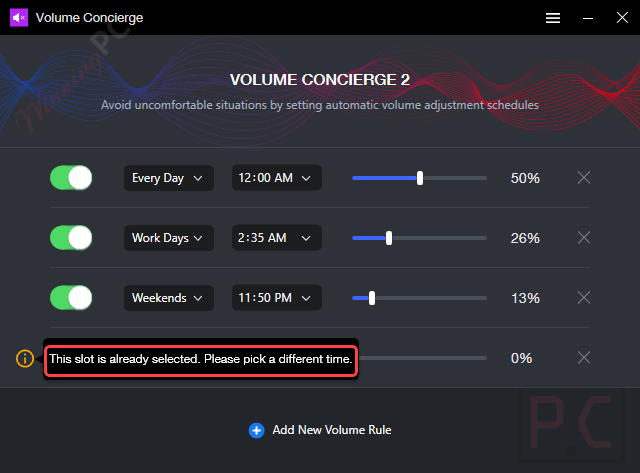Disable the Every Day rule toggle
The image size is (640, 473).
pyautogui.click(x=71, y=178)
